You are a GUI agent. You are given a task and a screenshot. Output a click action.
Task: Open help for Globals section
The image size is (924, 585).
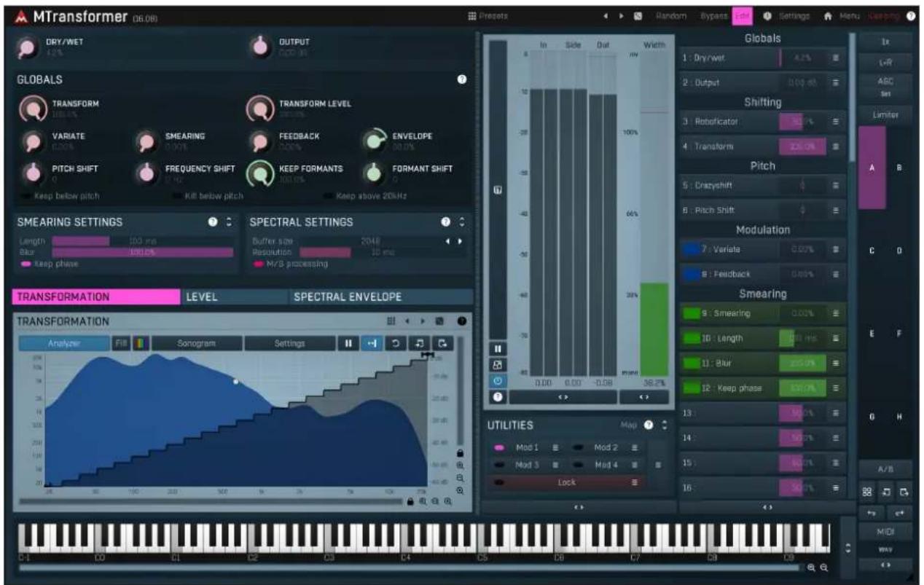[x=461, y=79]
